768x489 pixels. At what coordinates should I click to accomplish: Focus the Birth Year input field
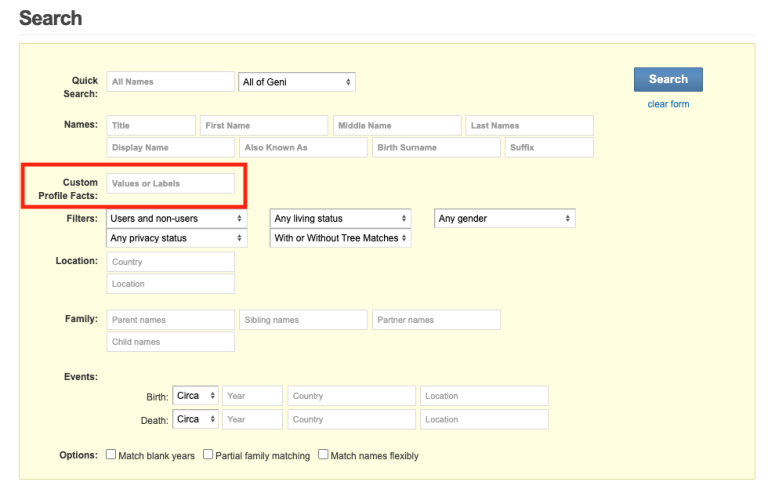coord(252,396)
